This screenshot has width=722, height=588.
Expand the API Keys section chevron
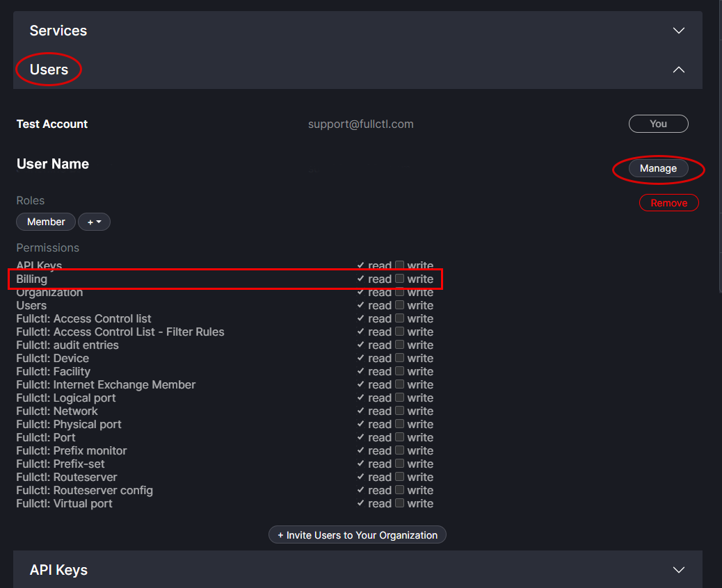click(679, 570)
